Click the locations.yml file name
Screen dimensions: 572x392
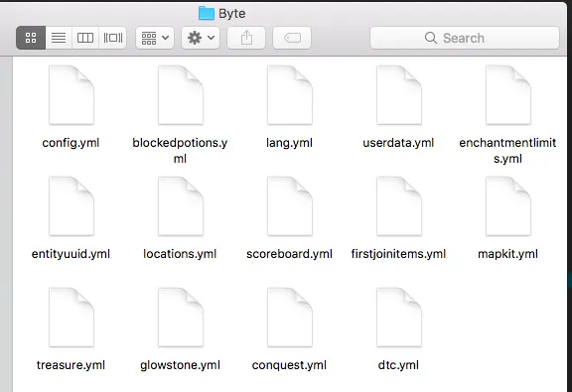(180, 254)
